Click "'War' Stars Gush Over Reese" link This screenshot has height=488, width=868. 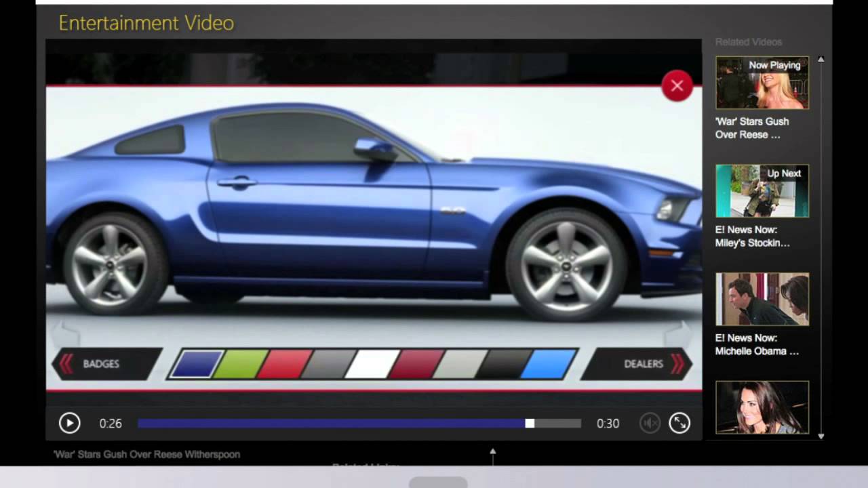point(752,128)
